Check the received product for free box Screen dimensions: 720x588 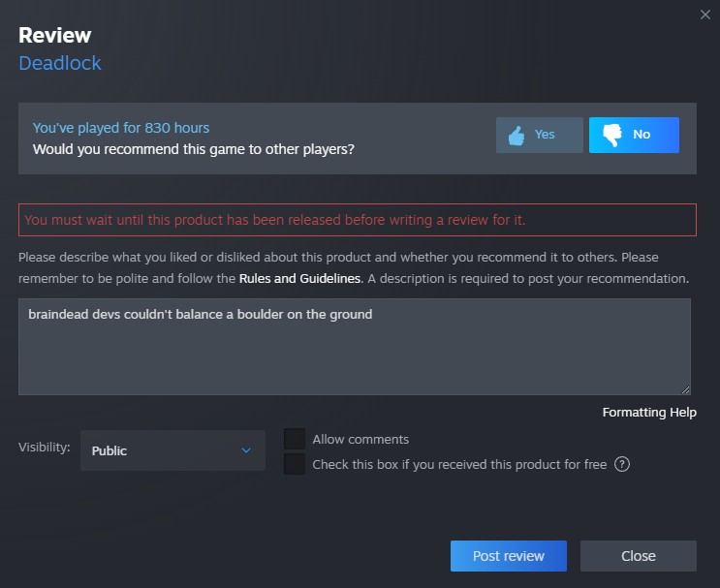[295, 464]
